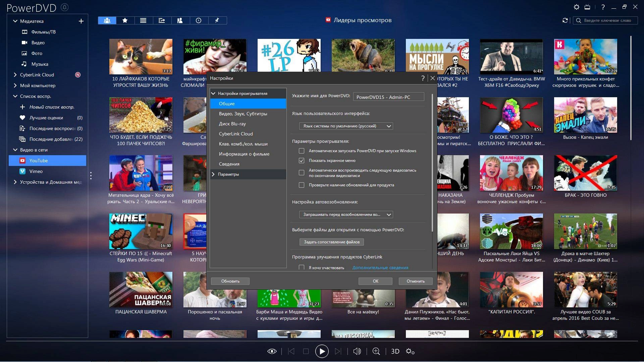644x362 pixels.
Task: Expand Устройства и Домашняя мед section
Action: click(15, 182)
